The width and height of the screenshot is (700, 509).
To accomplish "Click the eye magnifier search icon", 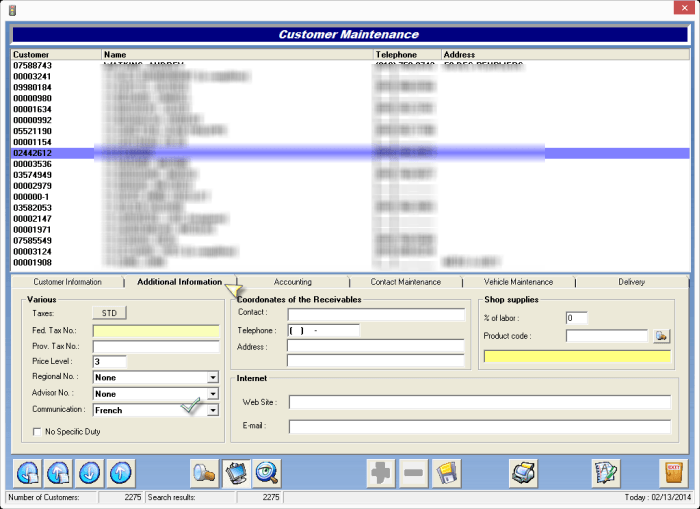I will [x=267, y=473].
